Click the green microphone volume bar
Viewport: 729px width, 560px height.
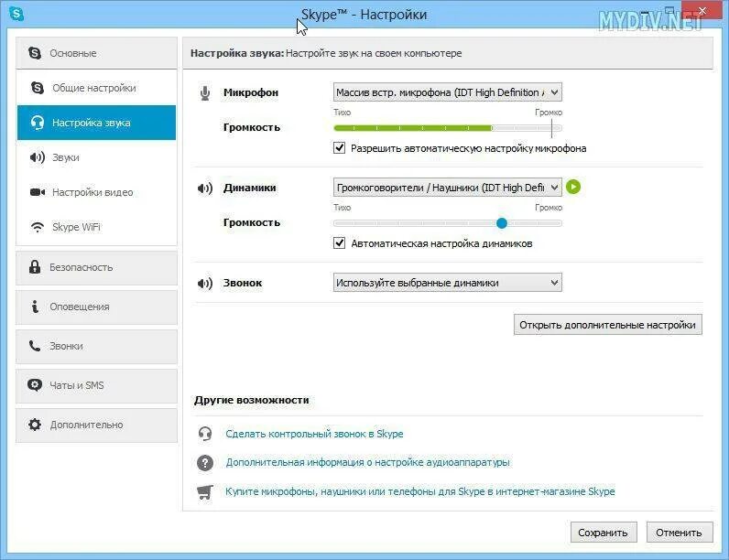[x=413, y=128]
